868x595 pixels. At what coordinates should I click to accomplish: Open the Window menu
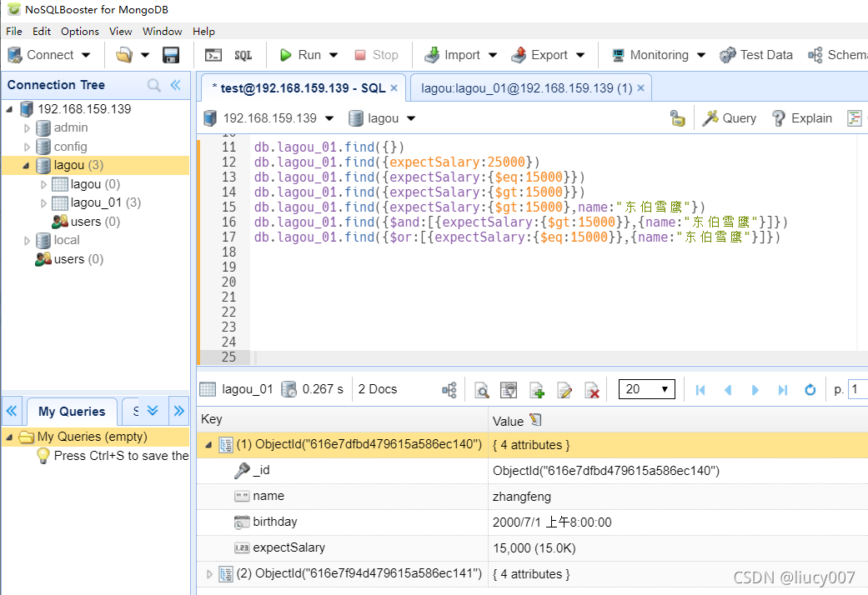(x=163, y=31)
